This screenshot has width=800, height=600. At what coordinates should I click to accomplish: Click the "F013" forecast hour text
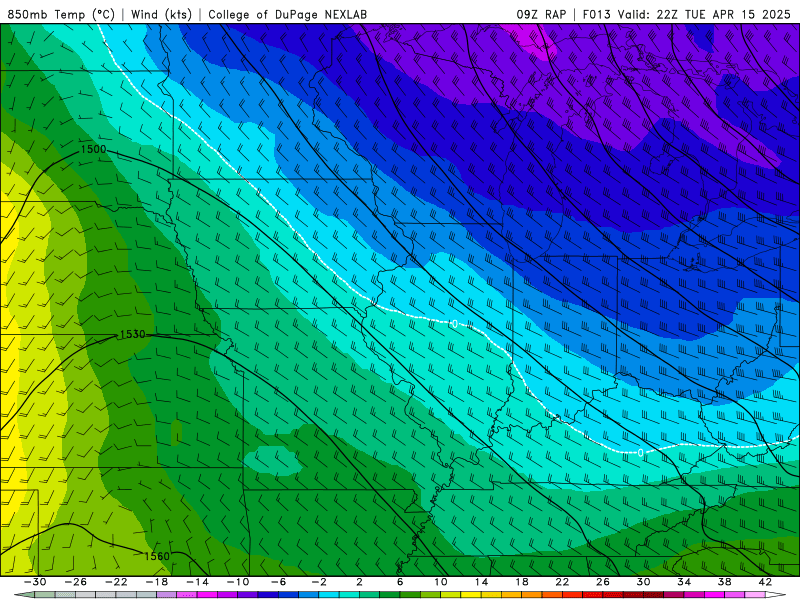click(x=596, y=14)
